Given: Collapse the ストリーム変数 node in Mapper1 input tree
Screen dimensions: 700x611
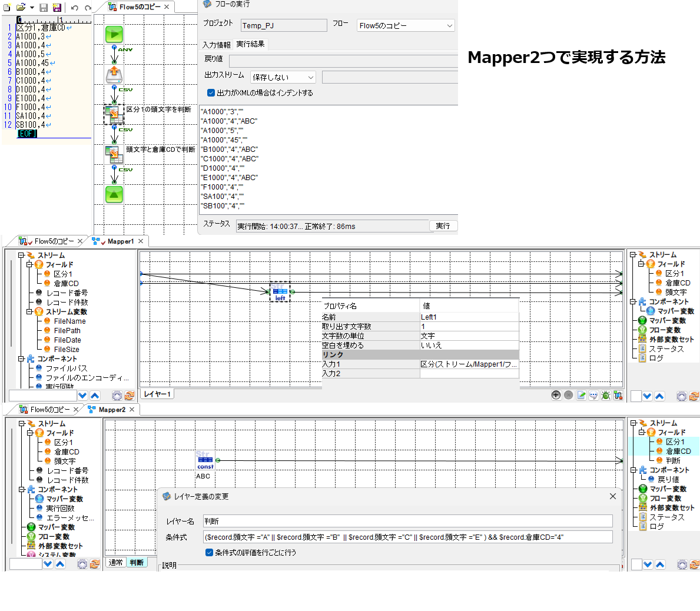Looking at the screenshot, I should coord(29,311).
